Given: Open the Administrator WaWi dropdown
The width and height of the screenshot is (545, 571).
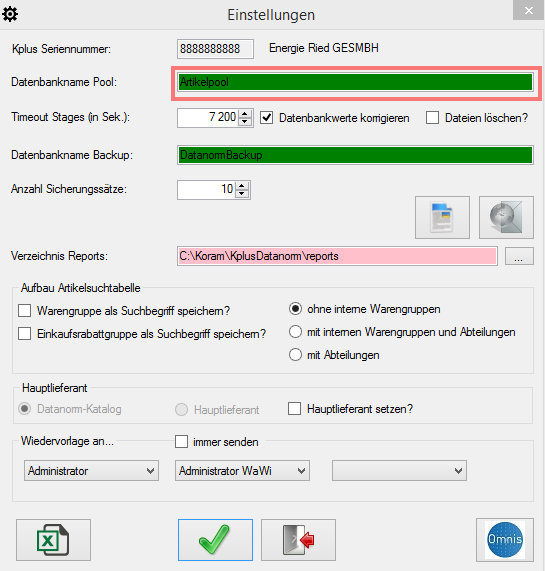Looking at the screenshot, I should tap(242, 471).
